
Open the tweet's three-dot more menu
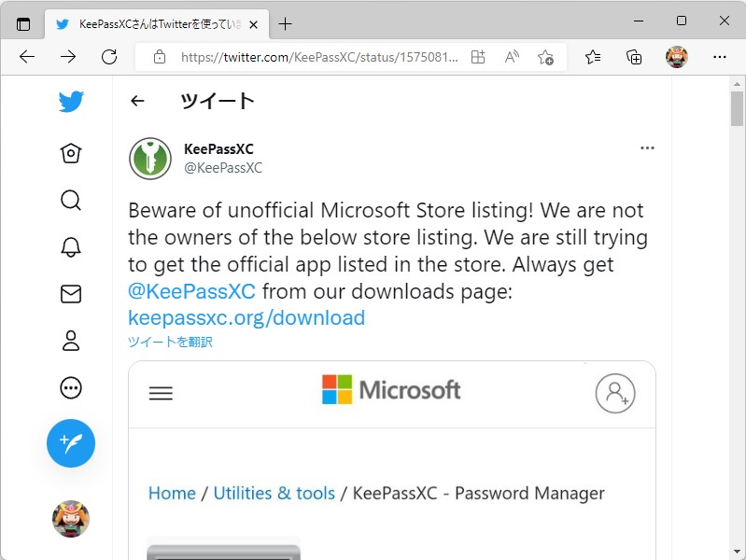pyautogui.click(x=647, y=148)
